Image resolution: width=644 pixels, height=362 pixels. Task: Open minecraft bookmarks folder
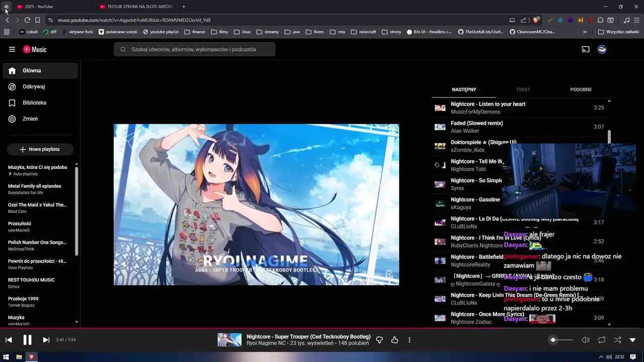363,32
